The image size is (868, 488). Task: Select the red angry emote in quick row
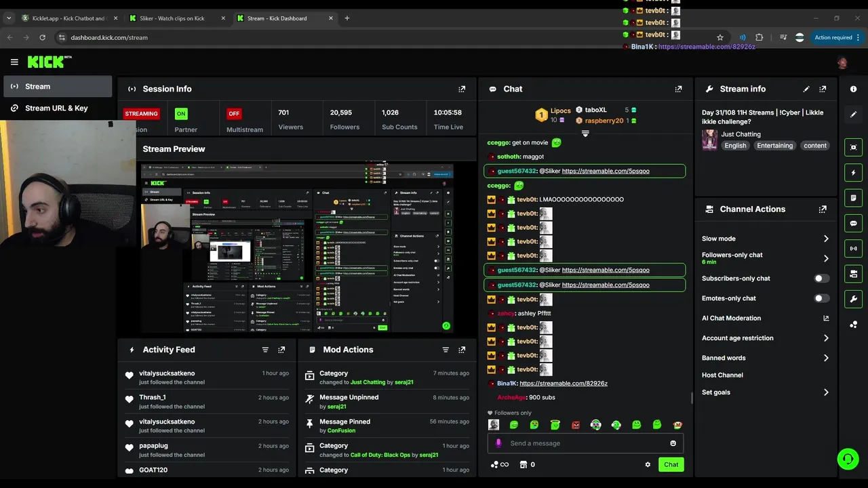point(575,425)
